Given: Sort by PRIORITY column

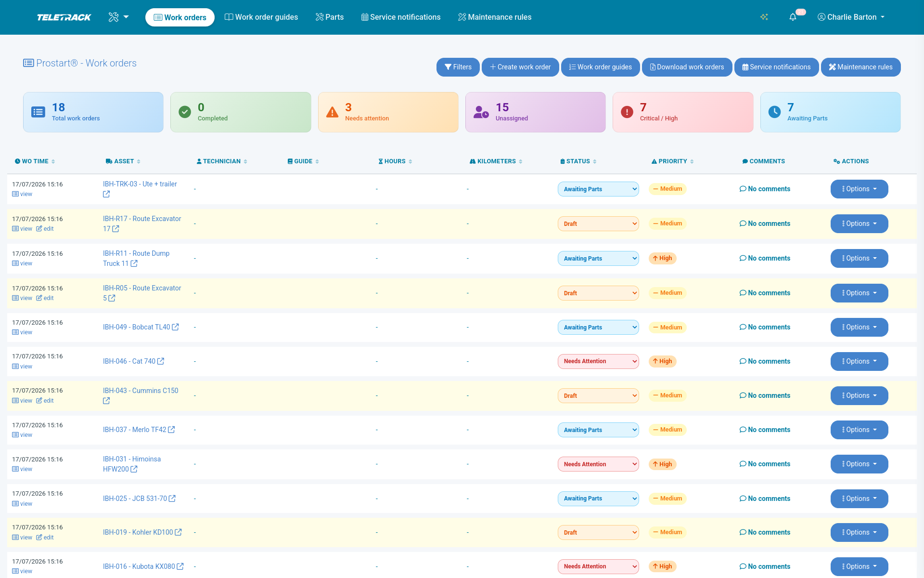Looking at the screenshot, I should tap(672, 161).
